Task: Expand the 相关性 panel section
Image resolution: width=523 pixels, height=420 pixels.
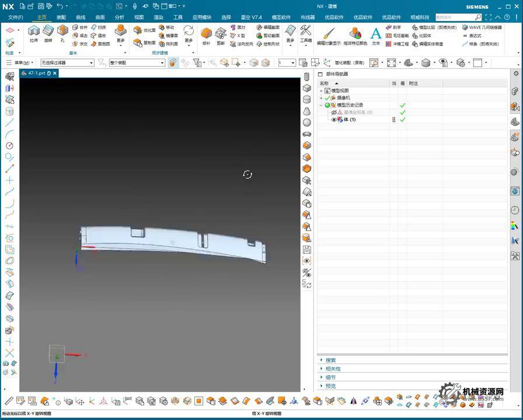Action: [x=333, y=369]
